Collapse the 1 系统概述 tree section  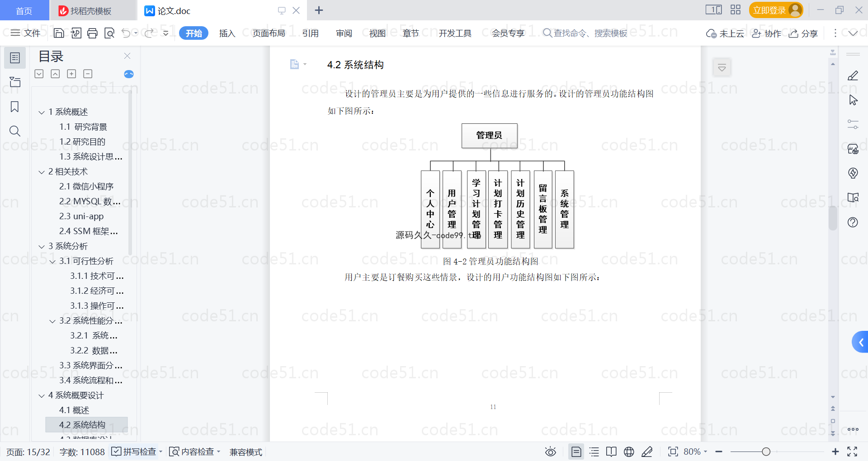point(42,112)
